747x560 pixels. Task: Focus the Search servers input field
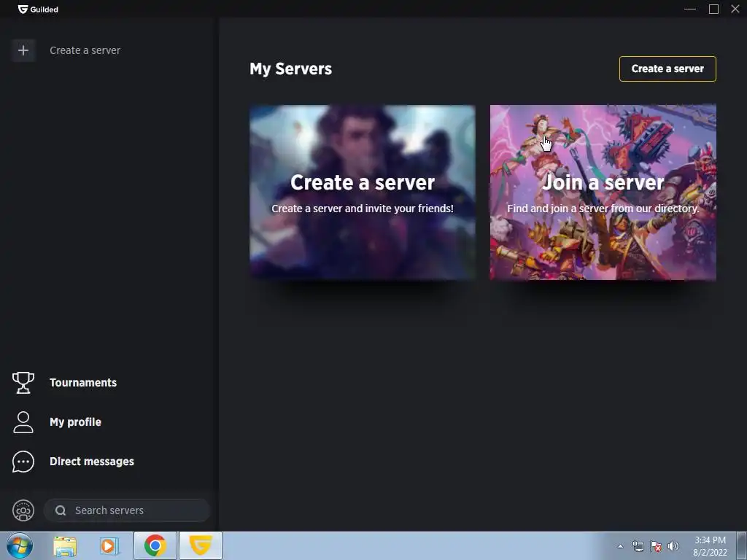(x=127, y=510)
